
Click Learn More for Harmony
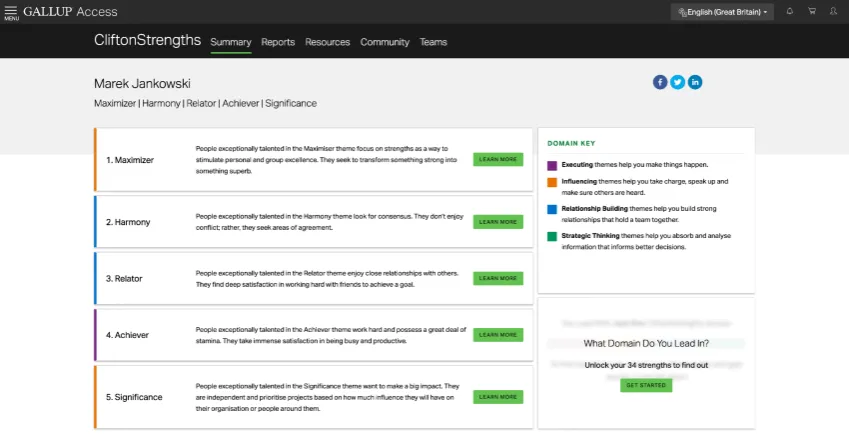[x=498, y=222]
